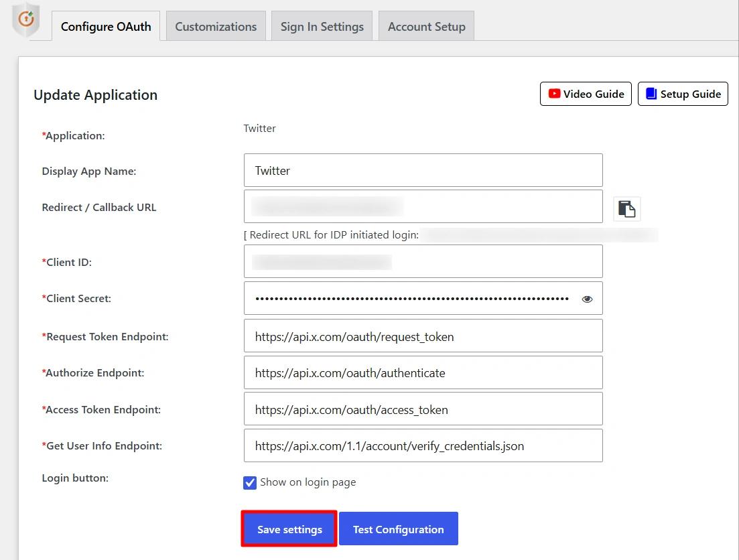This screenshot has width=739, height=560.
Task: Copy the Redirect / Callback URL
Action: (627, 208)
